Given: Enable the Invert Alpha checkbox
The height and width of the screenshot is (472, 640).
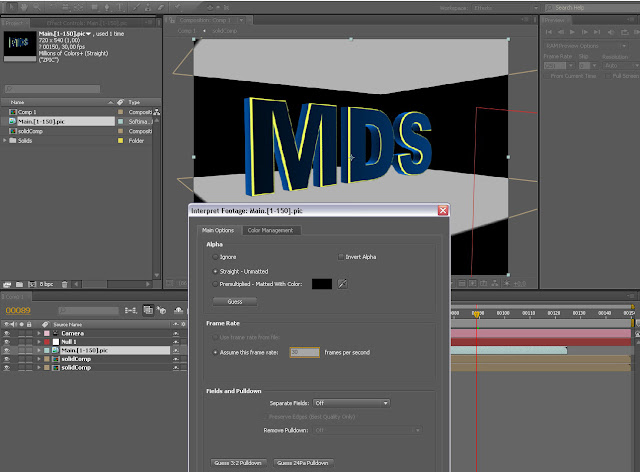Looking at the screenshot, I should (x=340, y=257).
